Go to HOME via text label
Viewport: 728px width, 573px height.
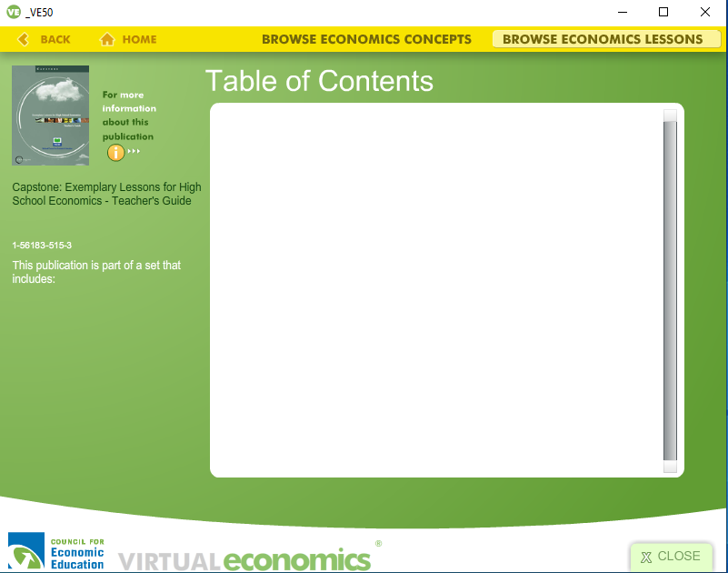pyautogui.click(x=139, y=39)
